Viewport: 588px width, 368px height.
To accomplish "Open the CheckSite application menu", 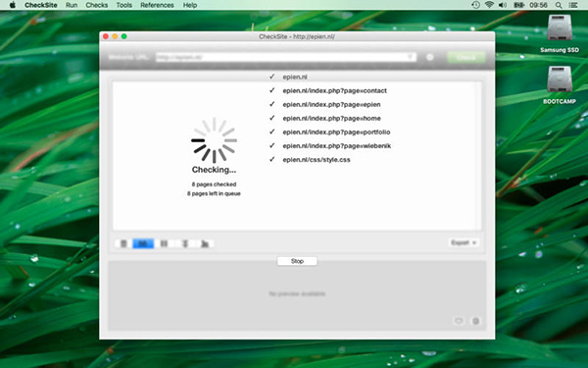I will pos(41,5).
